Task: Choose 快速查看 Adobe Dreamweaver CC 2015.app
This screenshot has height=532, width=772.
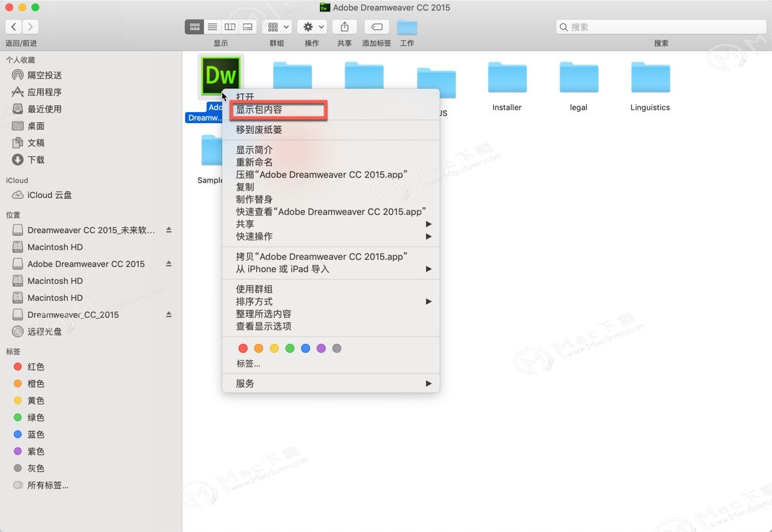Action: coord(331,212)
